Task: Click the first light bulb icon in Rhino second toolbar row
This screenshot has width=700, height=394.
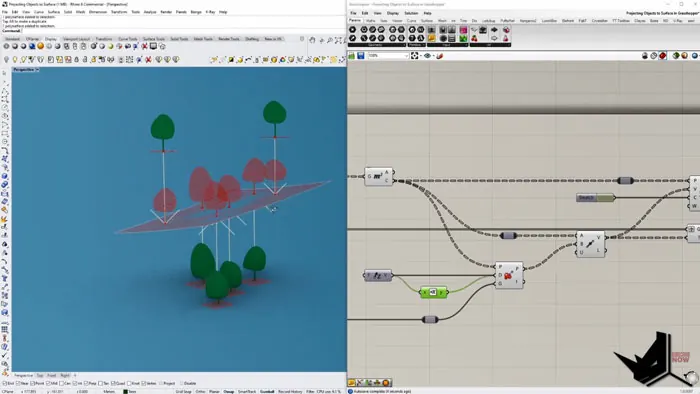Action: coord(6,59)
